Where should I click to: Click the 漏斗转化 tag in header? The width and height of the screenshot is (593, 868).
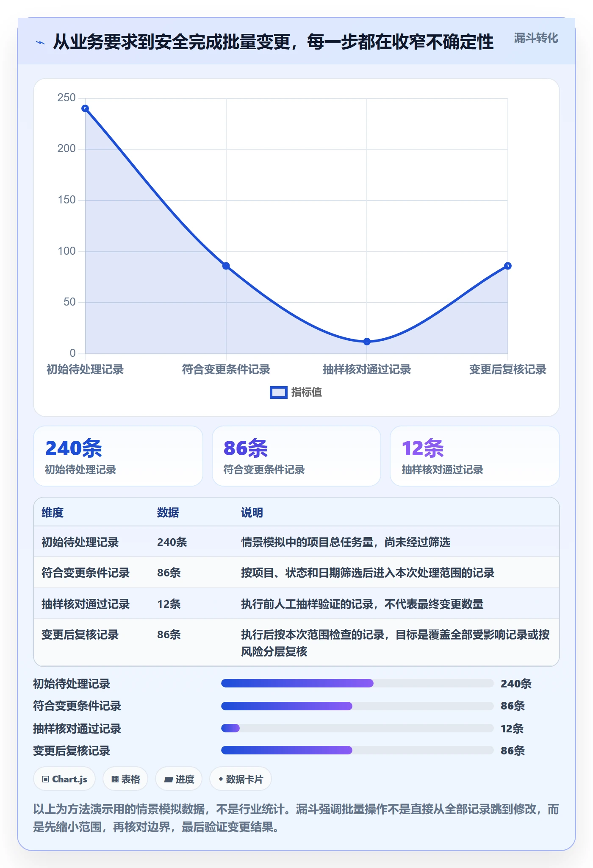[x=536, y=38]
